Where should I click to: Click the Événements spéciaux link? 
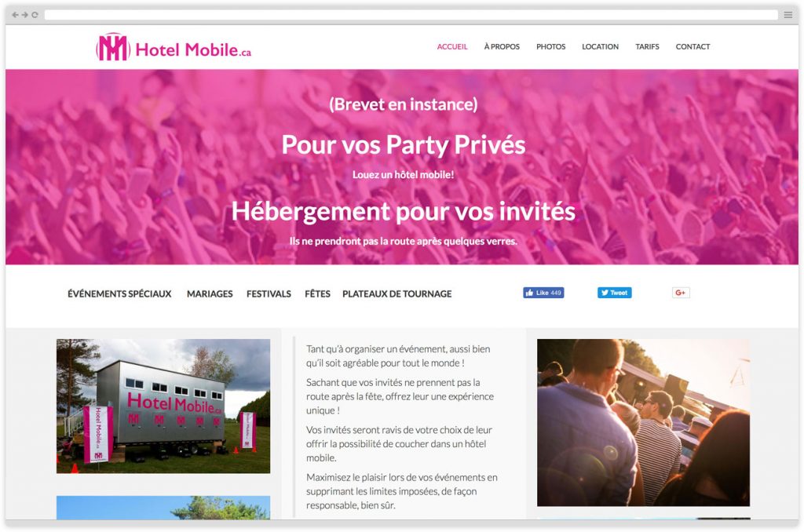pyautogui.click(x=119, y=293)
